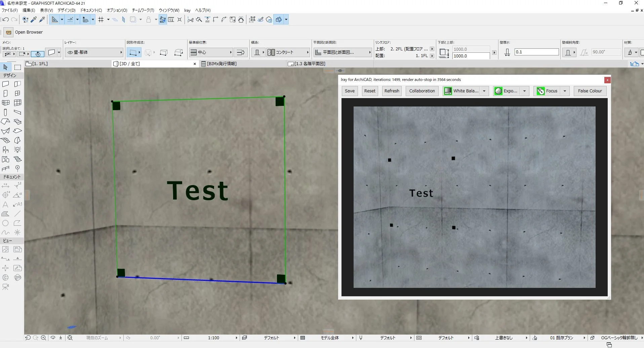Click the Undo arrow

coord(5,19)
